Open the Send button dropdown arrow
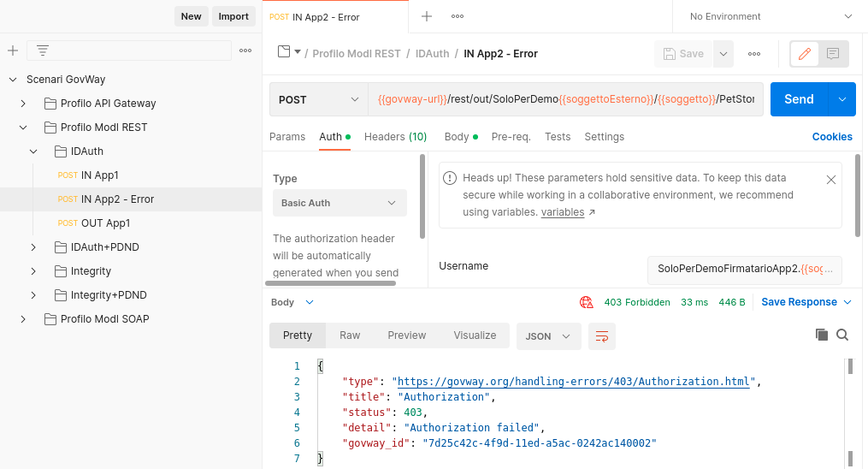 [842, 99]
